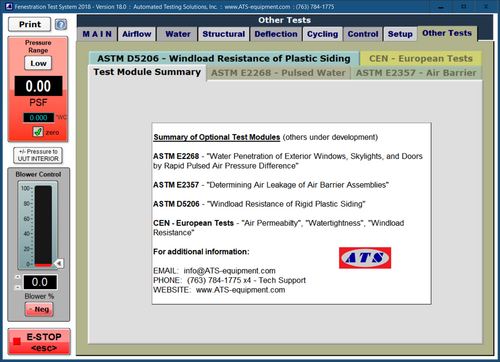Adjust the Blower Control slider pointer
This screenshot has height=362, width=500.
point(59,263)
